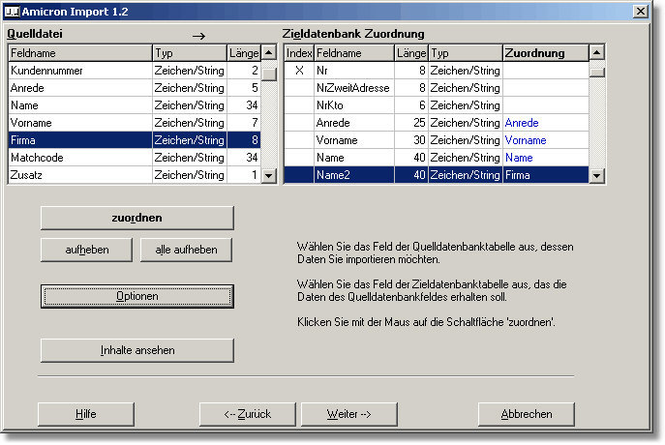This screenshot has width=665, height=445.
Task: Click Länge header in Quelldatei table
Action: click(244, 53)
